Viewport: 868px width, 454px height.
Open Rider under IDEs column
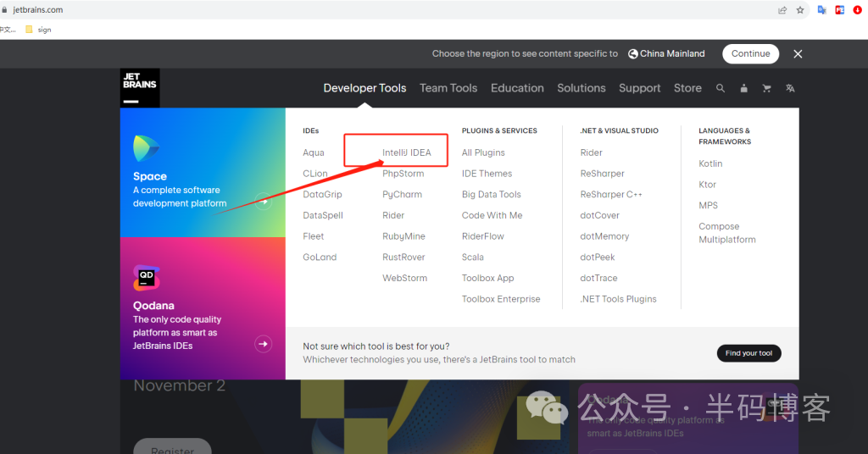(393, 216)
